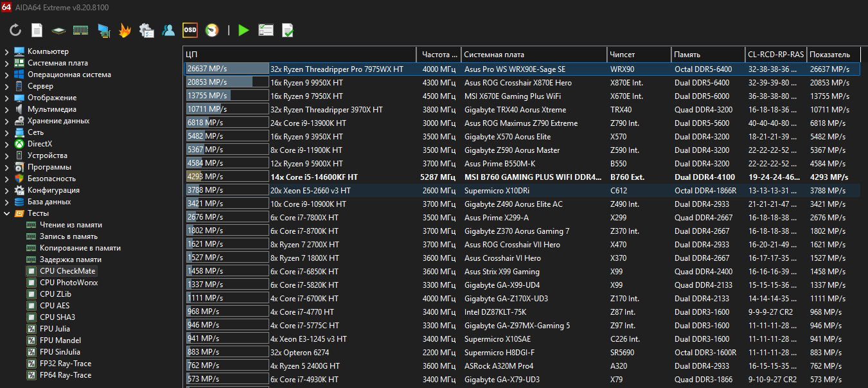
Task: Open Чтение из памяти test
Action: [71, 225]
